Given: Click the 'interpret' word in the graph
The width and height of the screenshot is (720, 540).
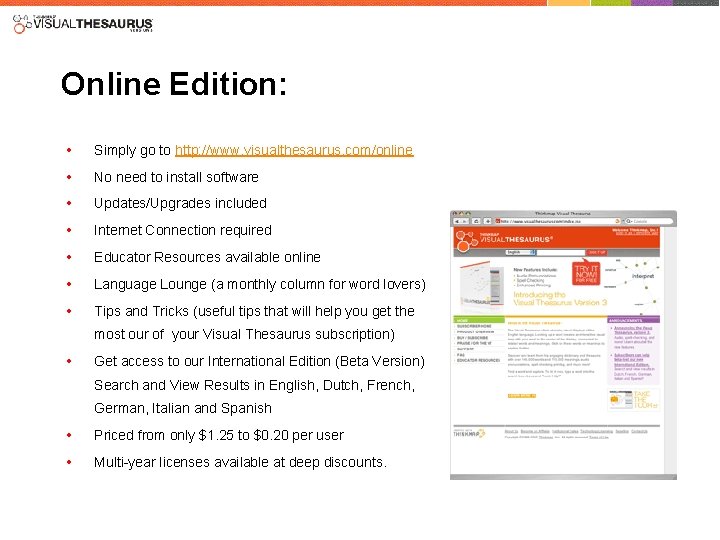Looking at the screenshot, I should (x=643, y=276).
